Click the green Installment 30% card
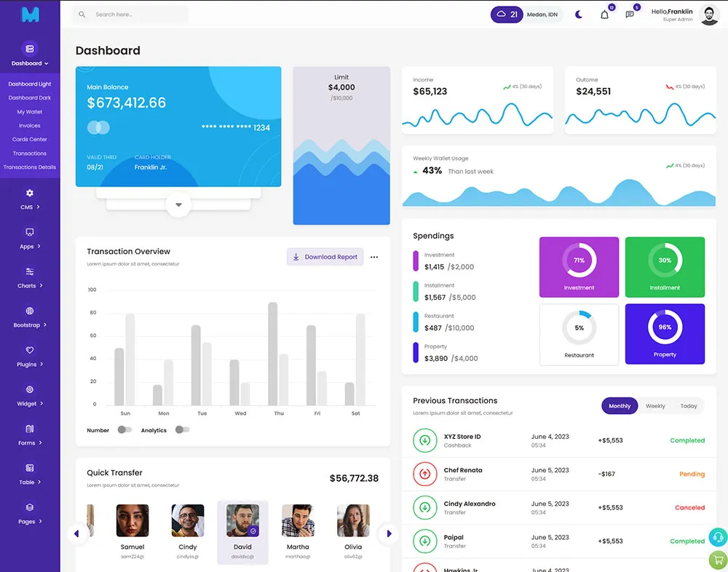 pos(665,267)
